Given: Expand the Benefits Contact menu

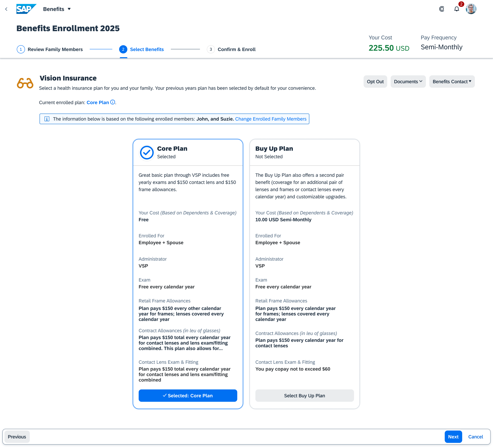Looking at the screenshot, I should (452, 82).
